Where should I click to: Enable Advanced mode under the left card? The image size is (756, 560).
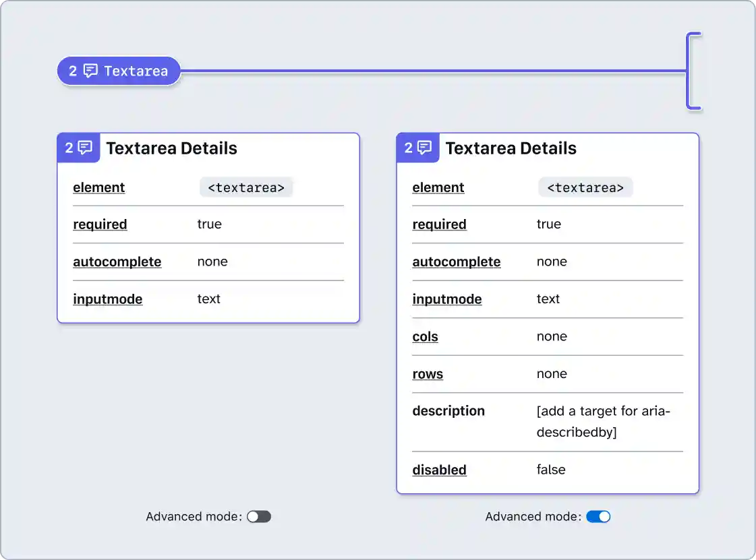click(259, 516)
